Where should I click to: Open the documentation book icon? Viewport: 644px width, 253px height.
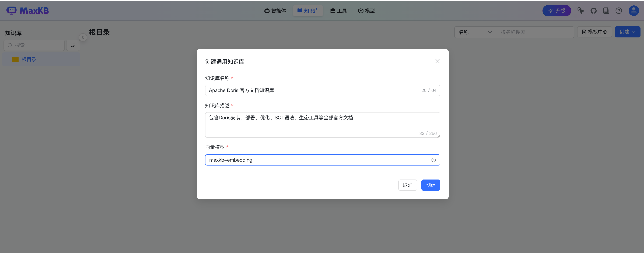[x=606, y=11]
